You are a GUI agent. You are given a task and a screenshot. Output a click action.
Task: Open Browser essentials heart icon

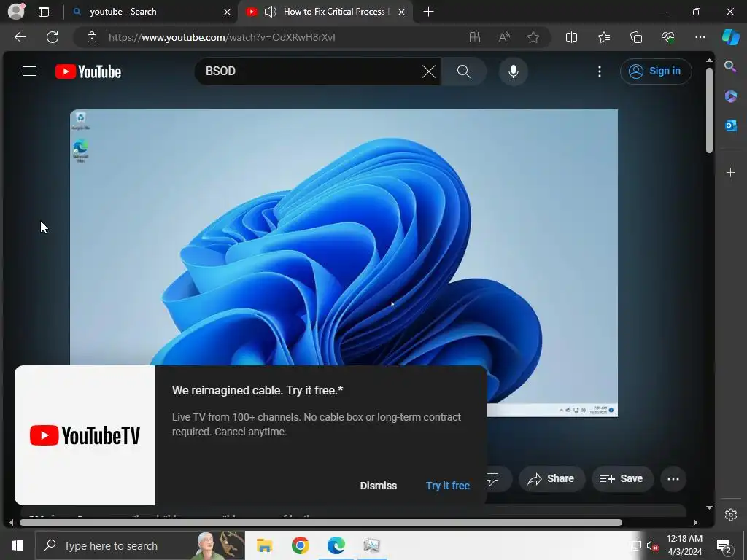tap(668, 37)
